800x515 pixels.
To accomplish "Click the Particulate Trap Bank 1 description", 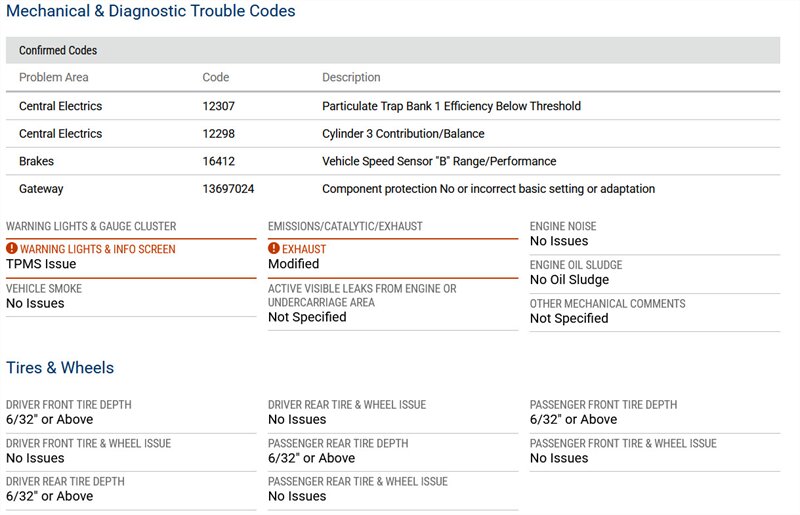I will (x=451, y=106).
